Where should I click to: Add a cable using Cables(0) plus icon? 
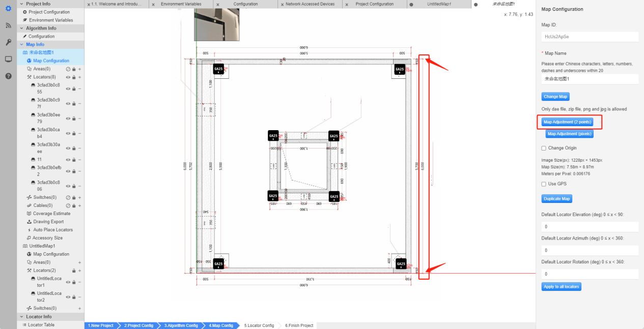[x=80, y=205]
